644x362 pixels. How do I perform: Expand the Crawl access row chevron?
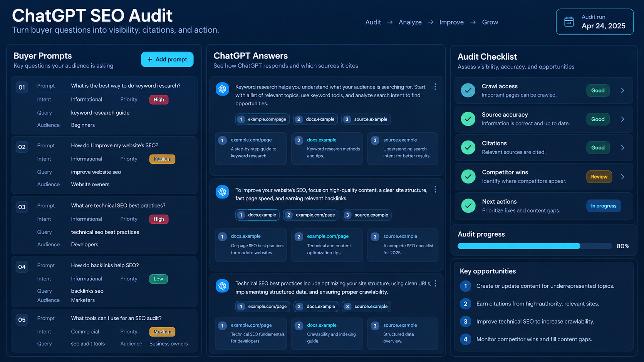coord(622,90)
